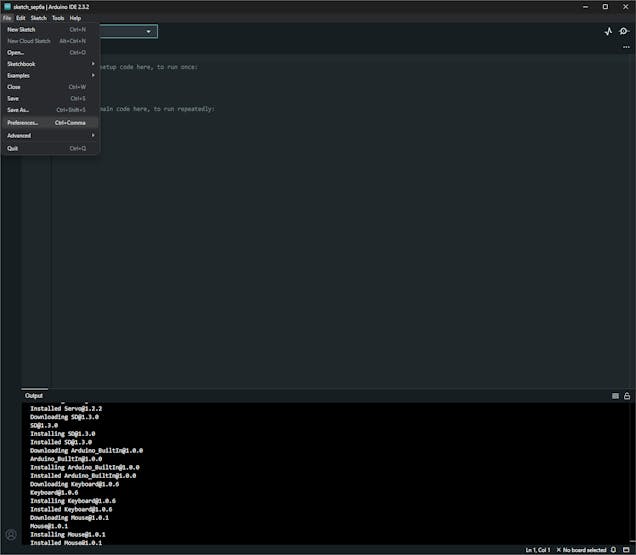Switch to the Output tab
The image size is (636, 555).
[34, 396]
